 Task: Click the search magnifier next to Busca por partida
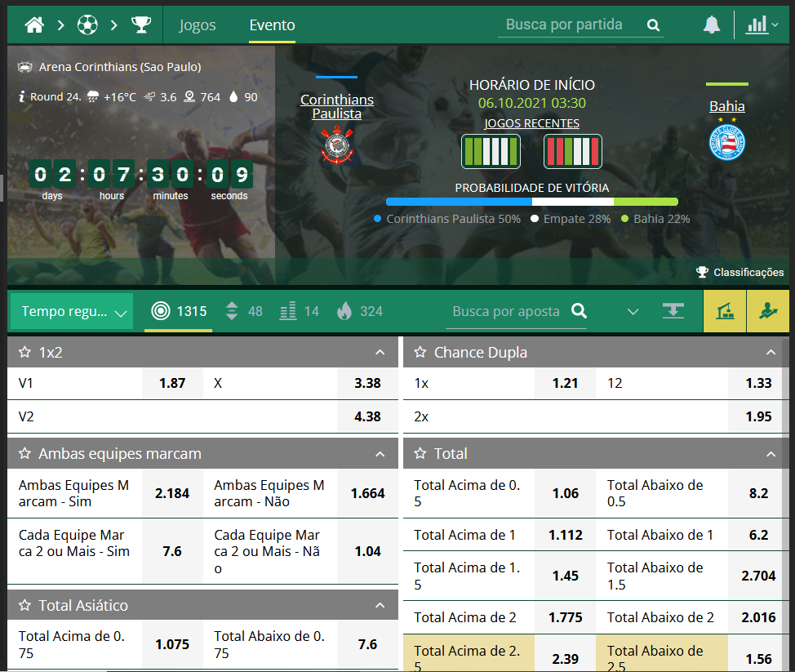[654, 24]
